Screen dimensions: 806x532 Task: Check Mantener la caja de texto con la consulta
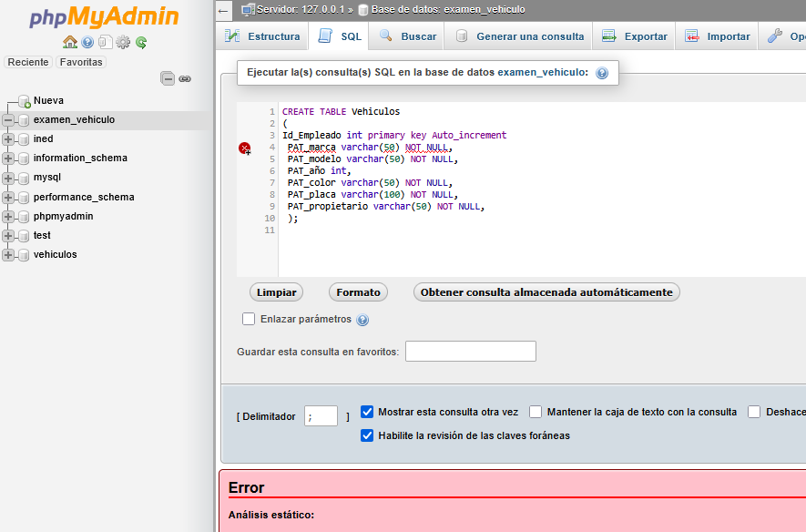[x=536, y=412]
